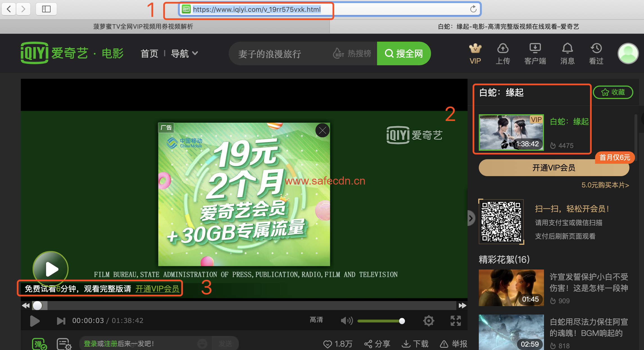Click the video progress bar handle
644x350 pixels.
[37, 306]
